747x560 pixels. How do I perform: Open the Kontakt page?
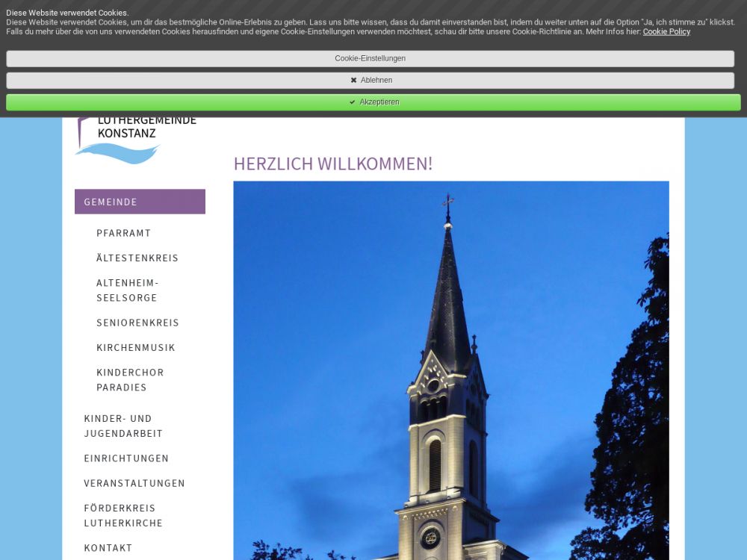108,548
